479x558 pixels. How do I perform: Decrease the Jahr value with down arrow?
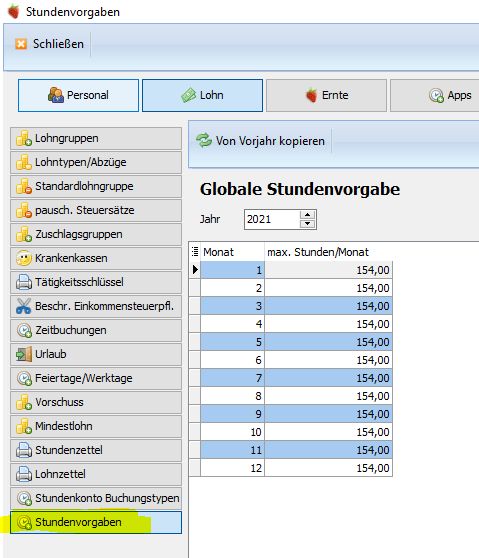(307, 224)
